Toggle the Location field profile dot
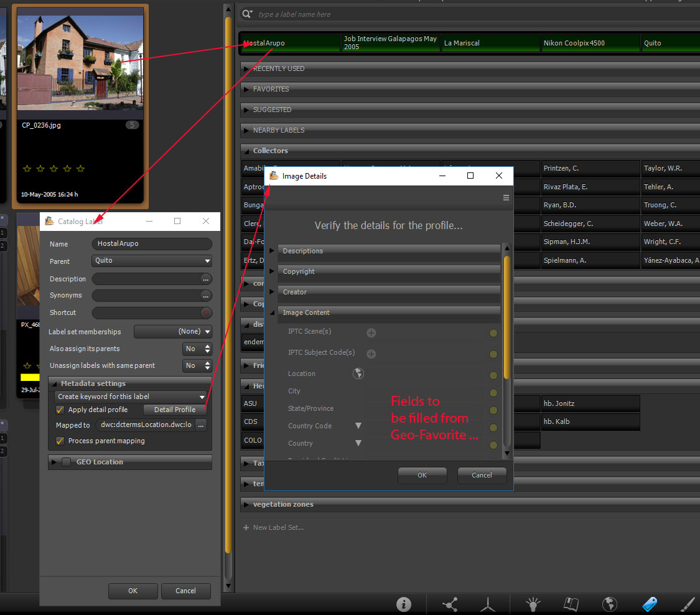700x615 pixels. tap(493, 375)
